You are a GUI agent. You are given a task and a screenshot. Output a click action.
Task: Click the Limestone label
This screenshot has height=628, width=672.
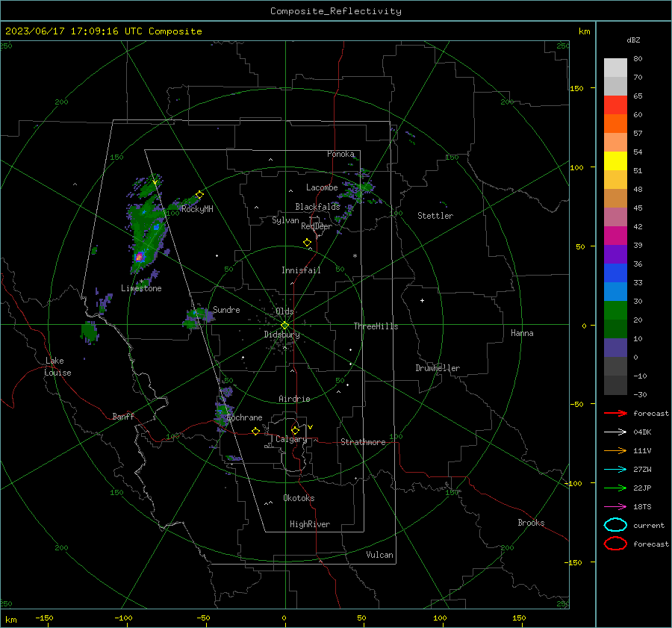(141, 288)
